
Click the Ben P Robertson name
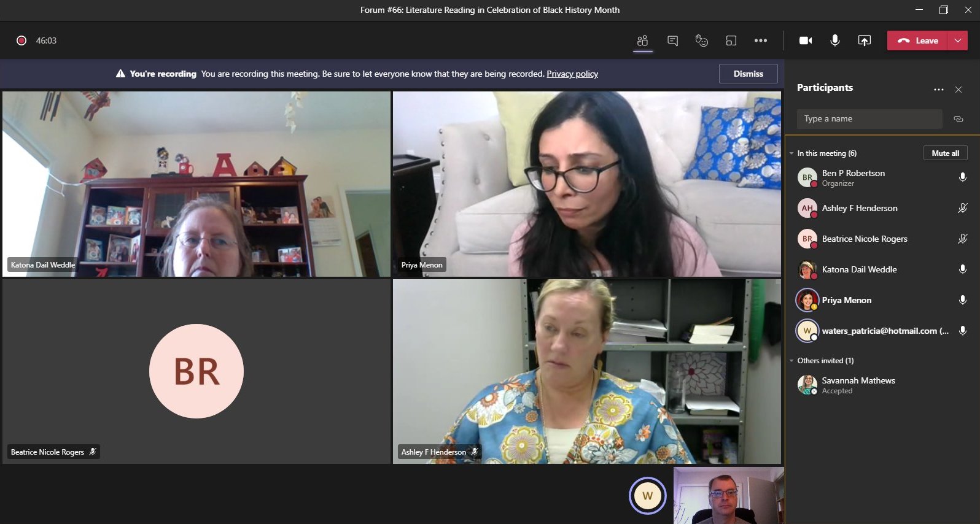854,173
